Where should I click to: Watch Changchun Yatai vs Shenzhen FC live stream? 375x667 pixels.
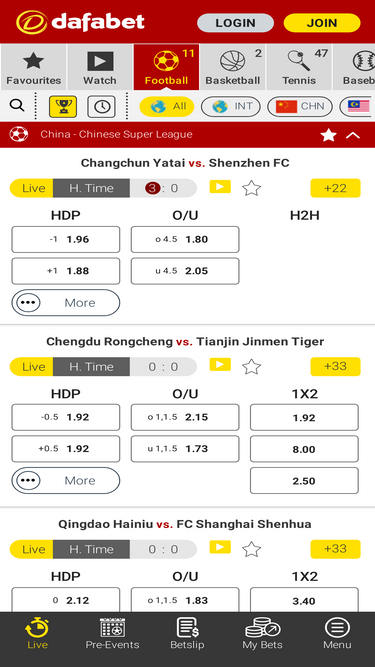coord(220,186)
